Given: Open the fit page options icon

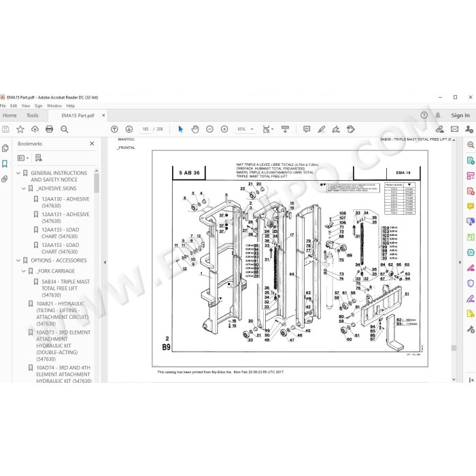Looking at the screenshot, I should point(268,129).
